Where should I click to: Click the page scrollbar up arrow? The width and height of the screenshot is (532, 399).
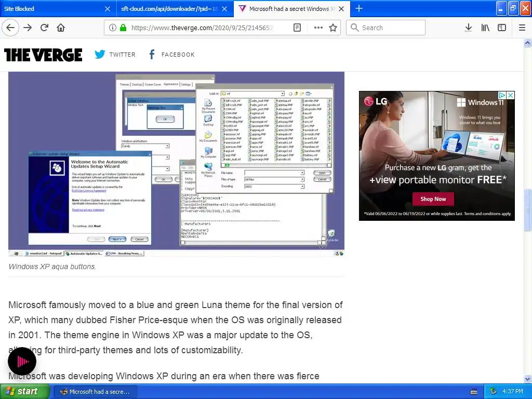point(527,43)
